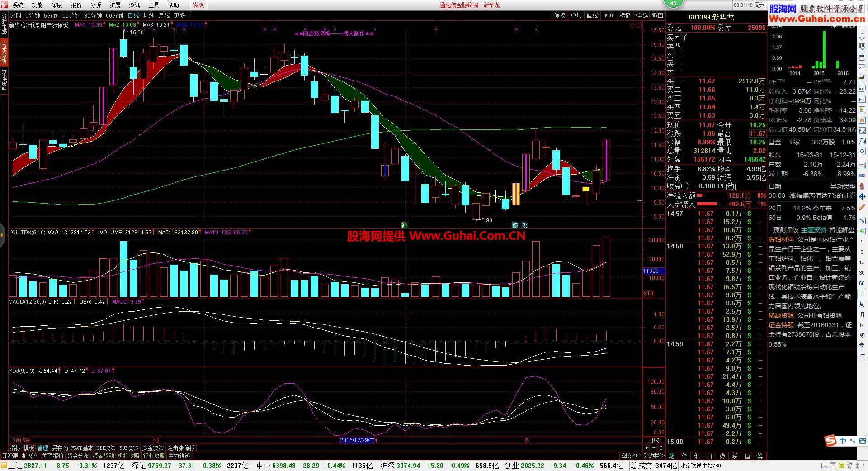This screenshot has width=868, height=471.
Task: Click the 细 tab under trade list
Action: (x=697, y=456)
